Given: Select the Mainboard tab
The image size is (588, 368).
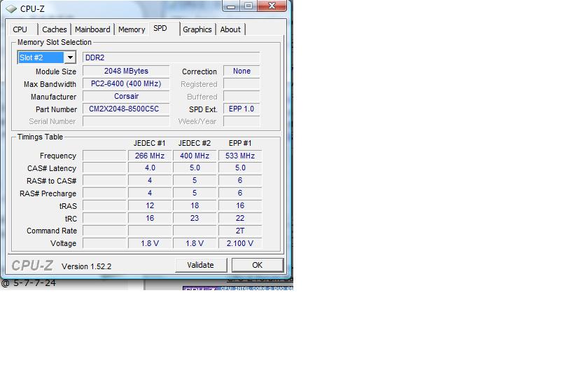Looking at the screenshot, I should 92,29.
